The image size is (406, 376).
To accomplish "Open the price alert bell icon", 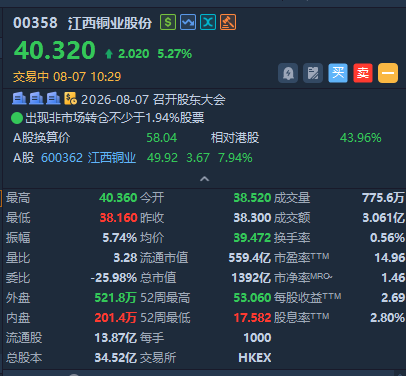I will click(x=288, y=73).
